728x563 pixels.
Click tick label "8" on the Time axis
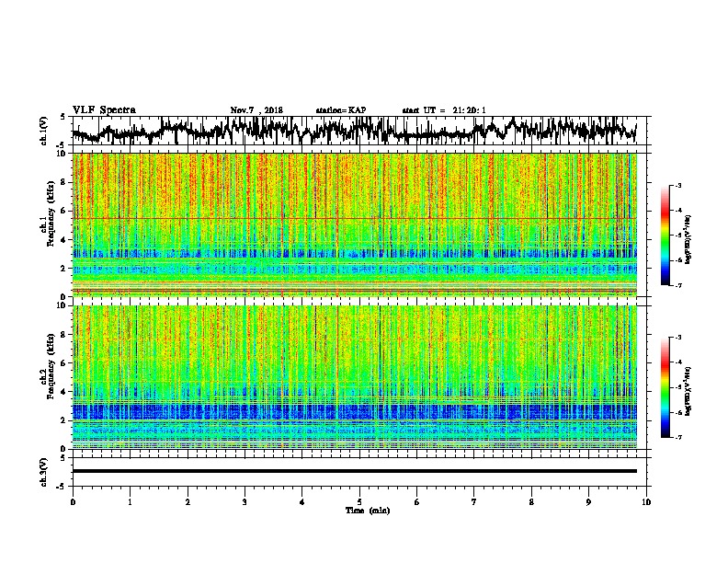click(x=531, y=502)
